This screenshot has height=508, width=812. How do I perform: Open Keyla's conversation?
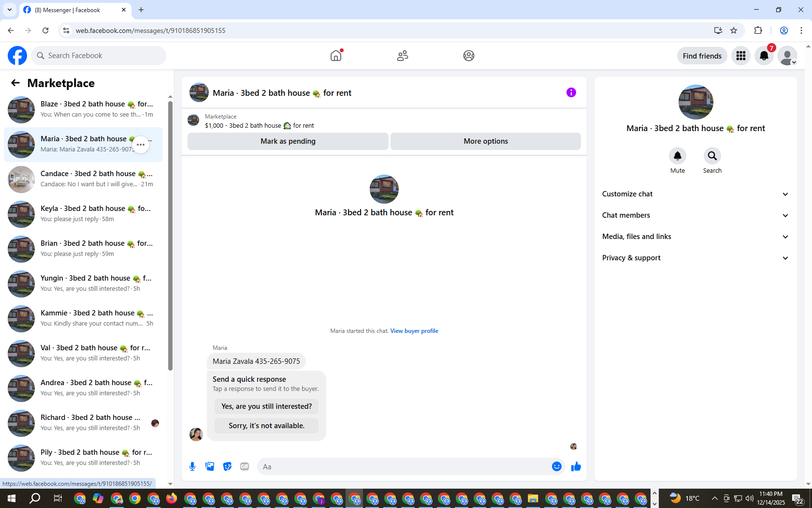(x=83, y=214)
